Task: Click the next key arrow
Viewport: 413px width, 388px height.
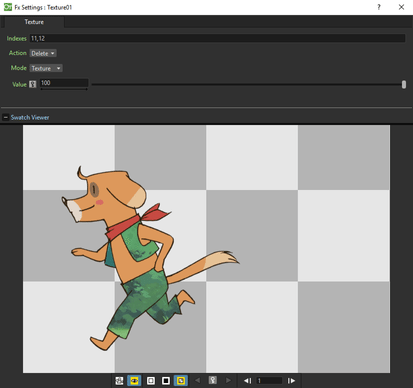Action: (x=228, y=380)
